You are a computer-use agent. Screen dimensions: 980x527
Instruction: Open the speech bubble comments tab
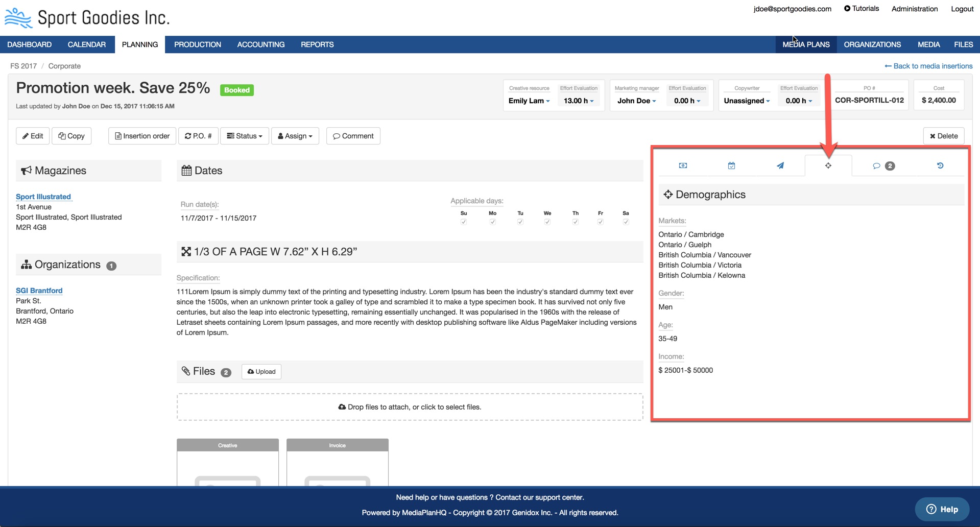click(882, 165)
